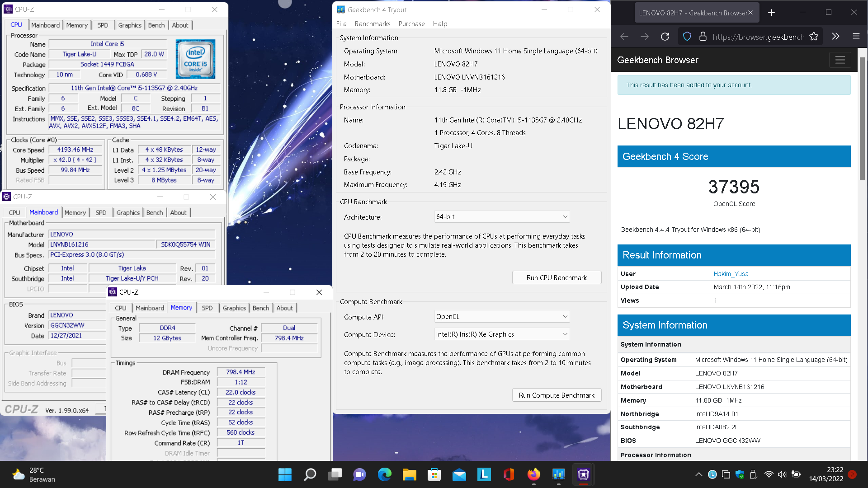Open notification badge in system tray

tap(852, 474)
